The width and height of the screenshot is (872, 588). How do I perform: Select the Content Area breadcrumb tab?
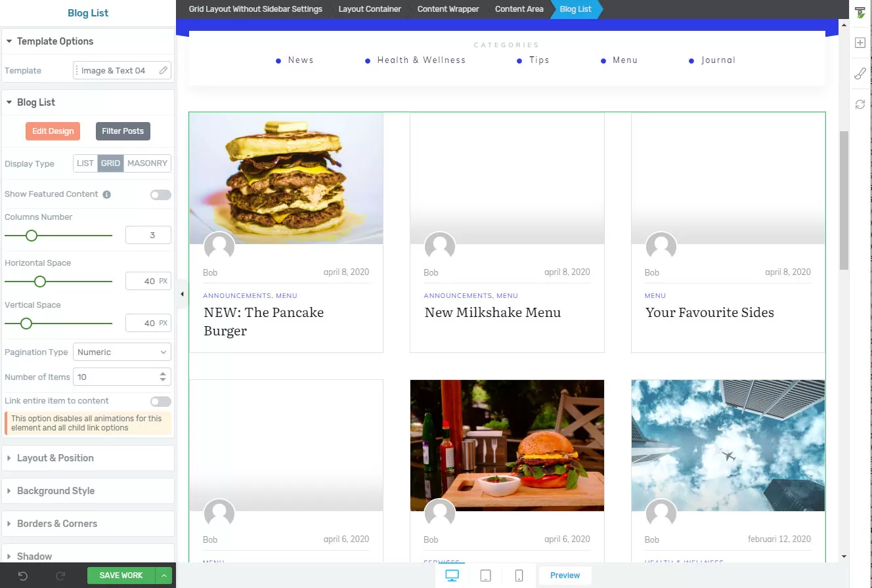(x=519, y=9)
